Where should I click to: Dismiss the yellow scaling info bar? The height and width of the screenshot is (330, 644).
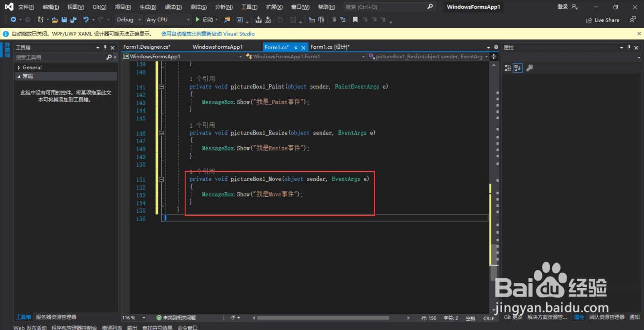point(639,34)
